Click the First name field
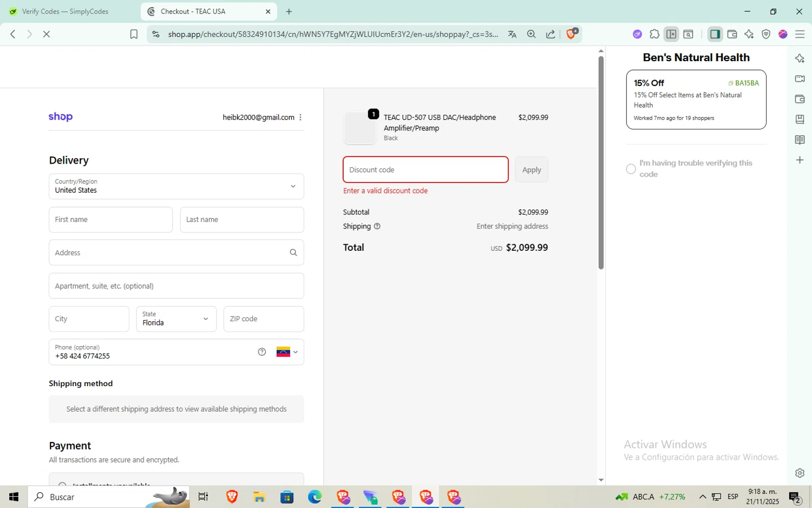 [110, 220]
